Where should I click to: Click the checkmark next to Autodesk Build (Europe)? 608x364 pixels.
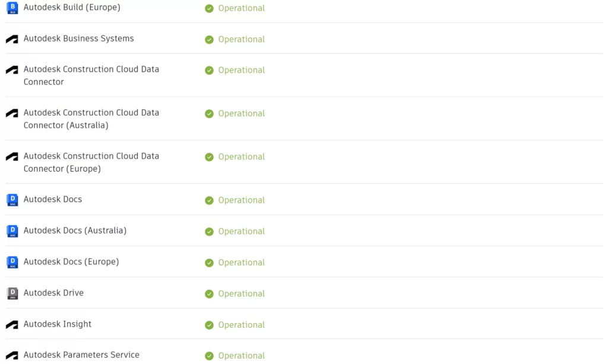(x=209, y=9)
